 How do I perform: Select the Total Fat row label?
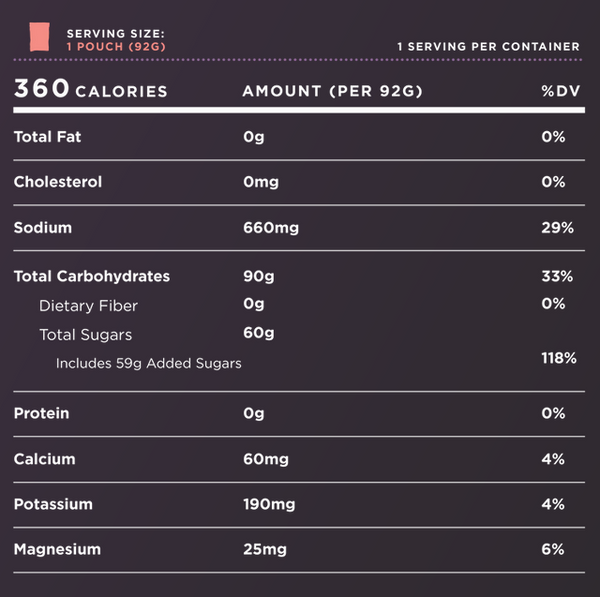(47, 137)
